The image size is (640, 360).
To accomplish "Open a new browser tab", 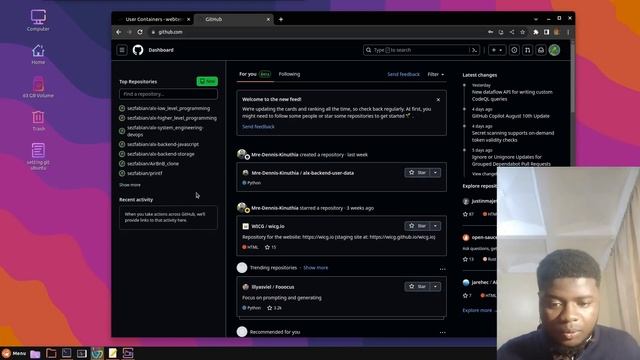I will tap(281, 19).
